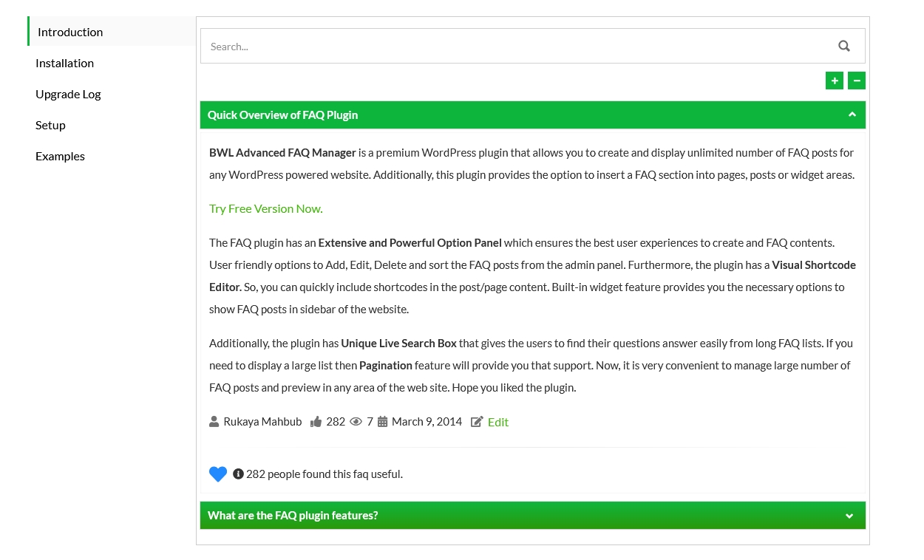Switch to Upgrade Log tab

(68, 95)
